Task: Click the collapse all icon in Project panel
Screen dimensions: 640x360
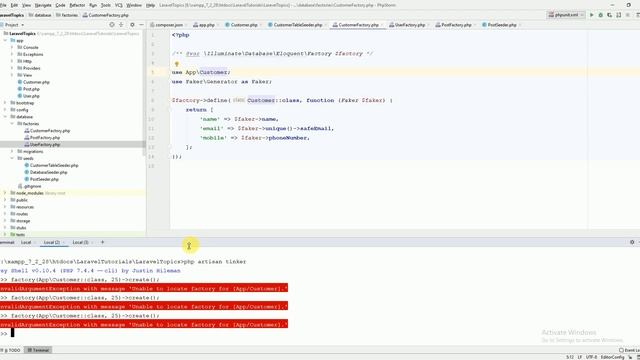Action: pyautogui.click(x=121, y=25)
